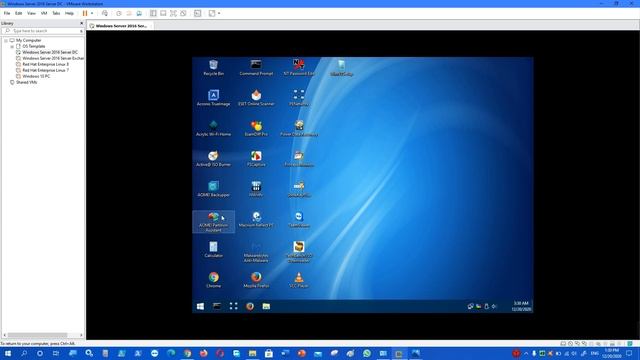Select Windows Server 2016 Server DC VM
This screenshot has height=360, width=640.
pos(50,52)
